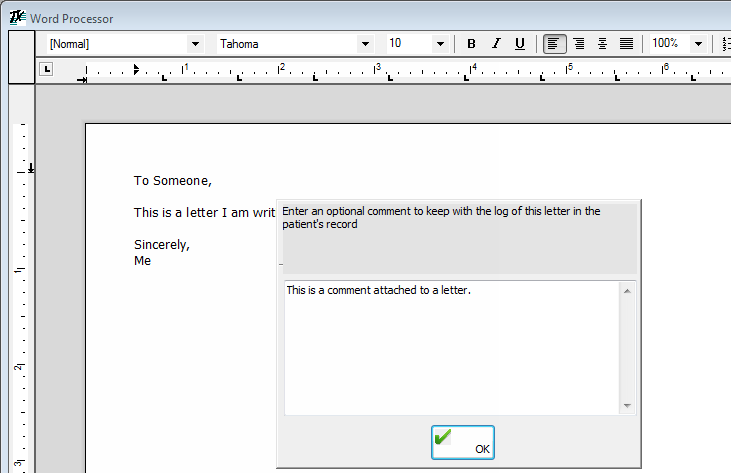
Task: Justify text alignment
Action: tap(626, 44)
